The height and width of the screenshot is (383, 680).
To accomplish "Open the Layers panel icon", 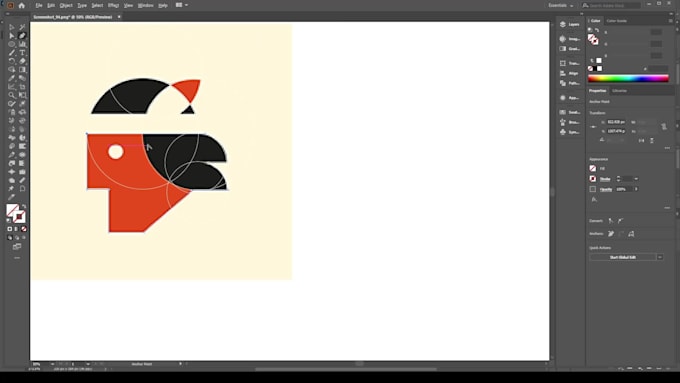I will tap(563, 24).
